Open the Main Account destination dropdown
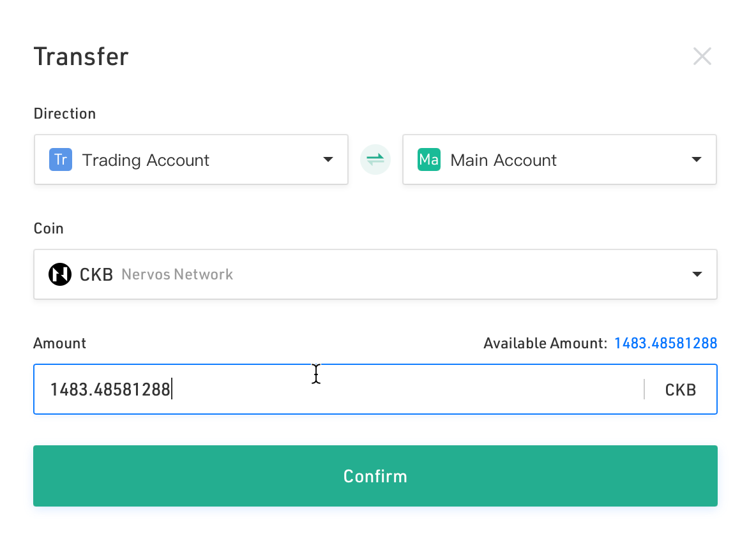Image resolution: width=756 pixels, height=541 pixels. 559,159
